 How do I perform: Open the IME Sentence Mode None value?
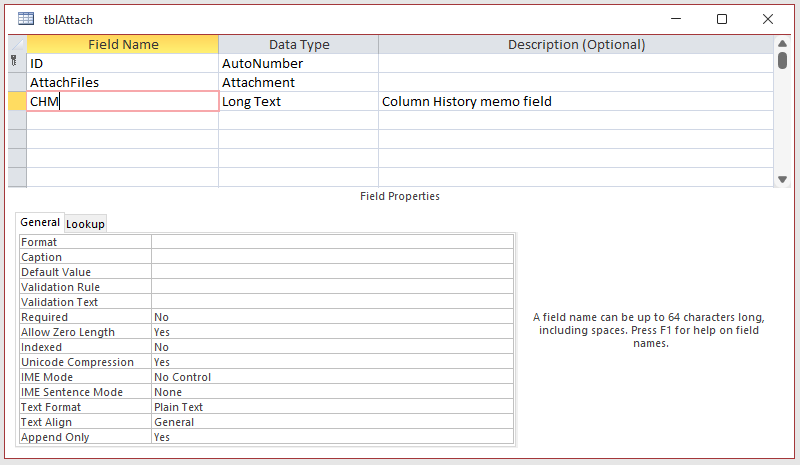[x=332, y=392]
